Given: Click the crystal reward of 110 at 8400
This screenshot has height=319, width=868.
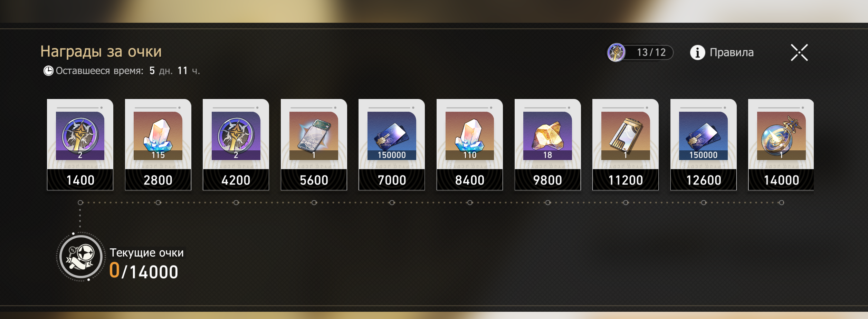Looking at the screenshot, I should [470, 144].
